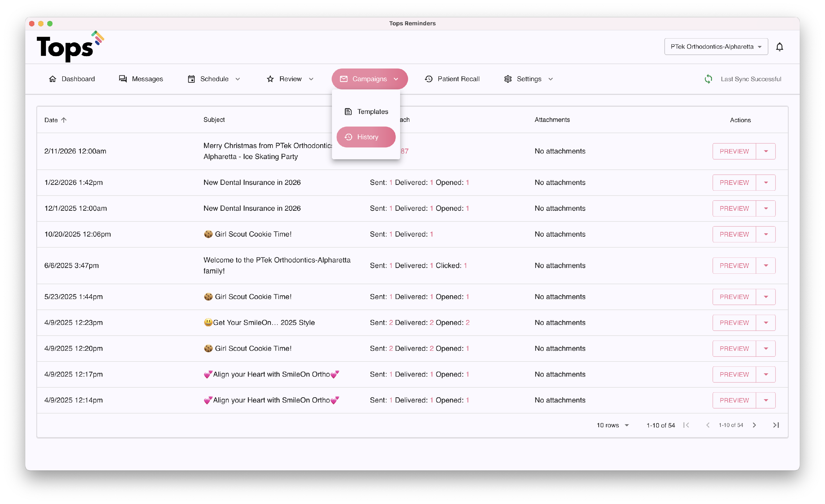This screenshot has width=825, height=504.
Task: Go to next page of campaign history
Action: (x=754, y=425)
